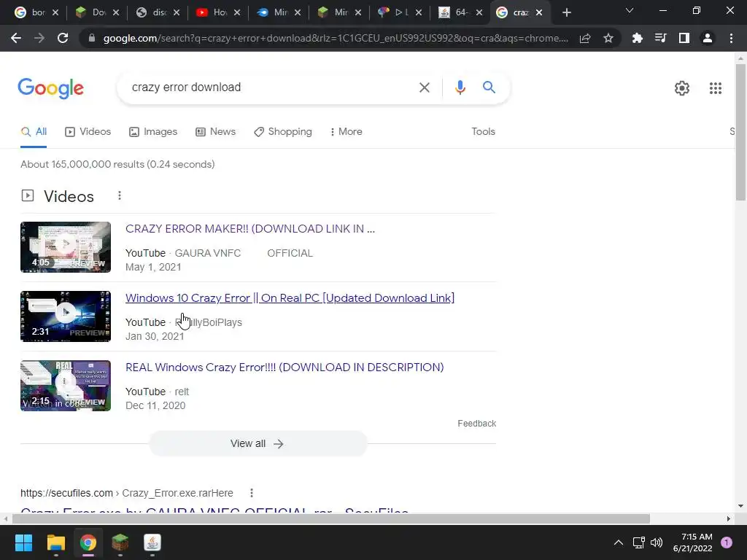Open the Windows Start menu
Screen dimensions: 747x560
pyautogui.click(x=23, y=542)
